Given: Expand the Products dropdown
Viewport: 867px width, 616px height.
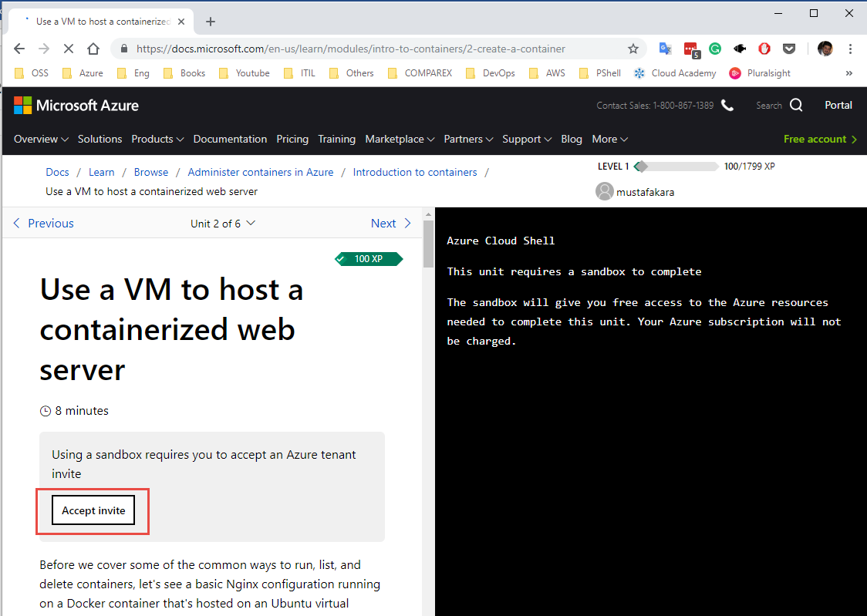Looking at the screenshot, I should point(157,140).
